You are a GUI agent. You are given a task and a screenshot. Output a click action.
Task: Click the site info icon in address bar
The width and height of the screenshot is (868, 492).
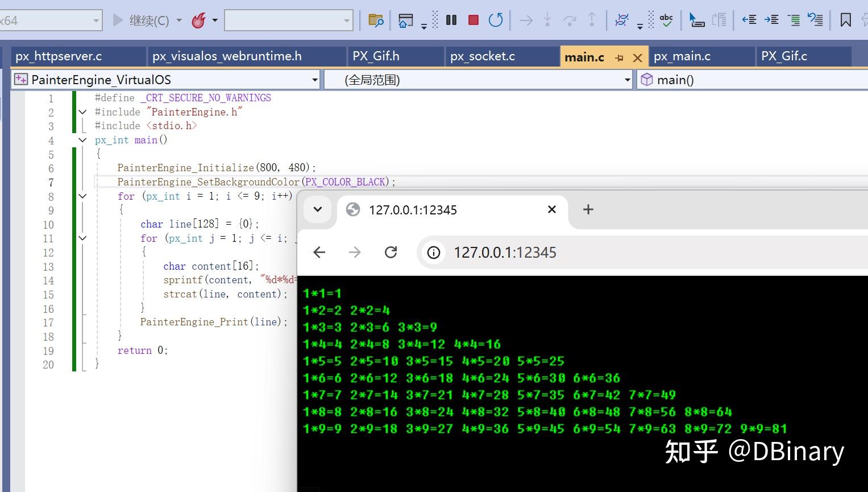pos(434,253)
